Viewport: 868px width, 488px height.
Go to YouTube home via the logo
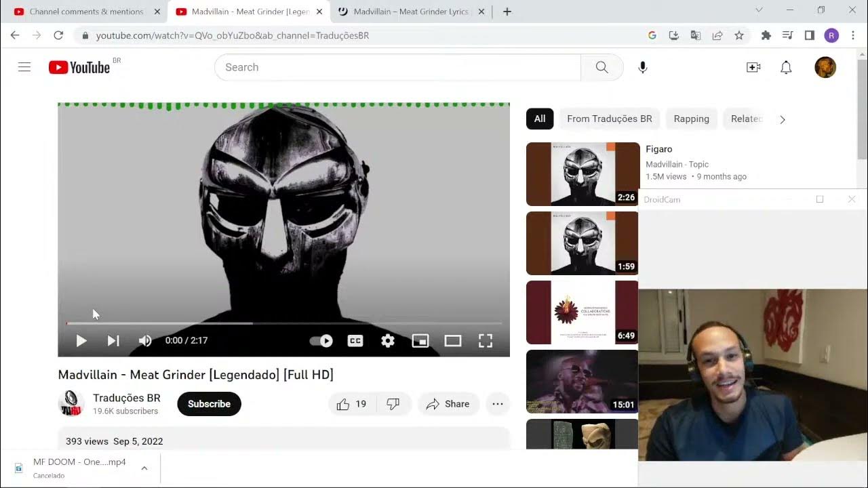coord(79,67)
